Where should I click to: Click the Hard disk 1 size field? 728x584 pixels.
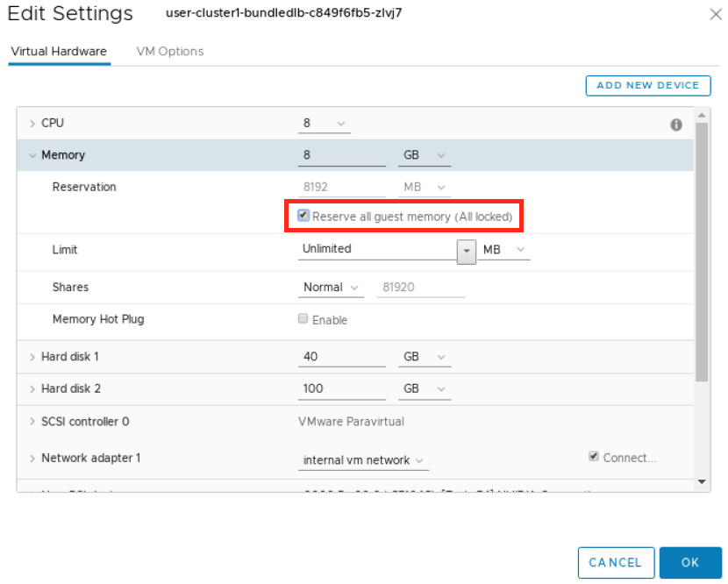pyautogui.click(x=341, y=357)
